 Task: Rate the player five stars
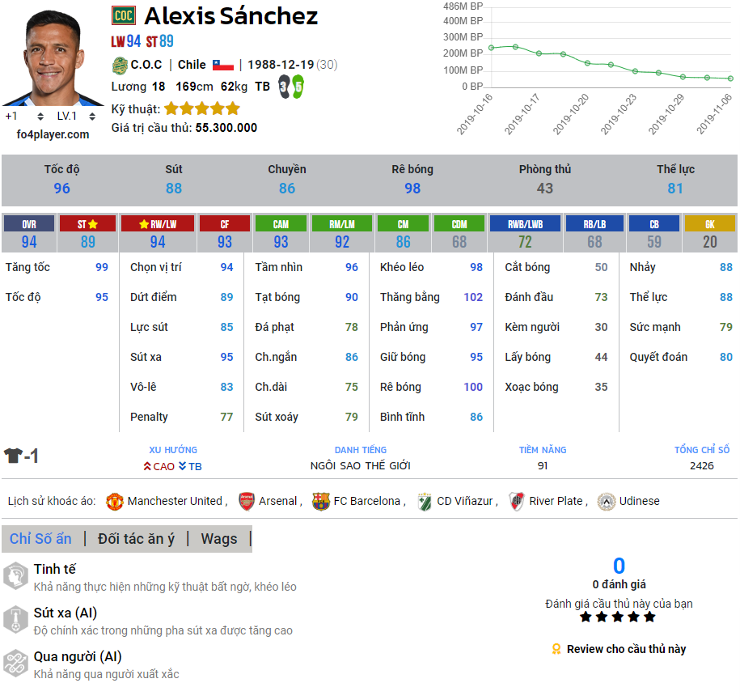649,617
